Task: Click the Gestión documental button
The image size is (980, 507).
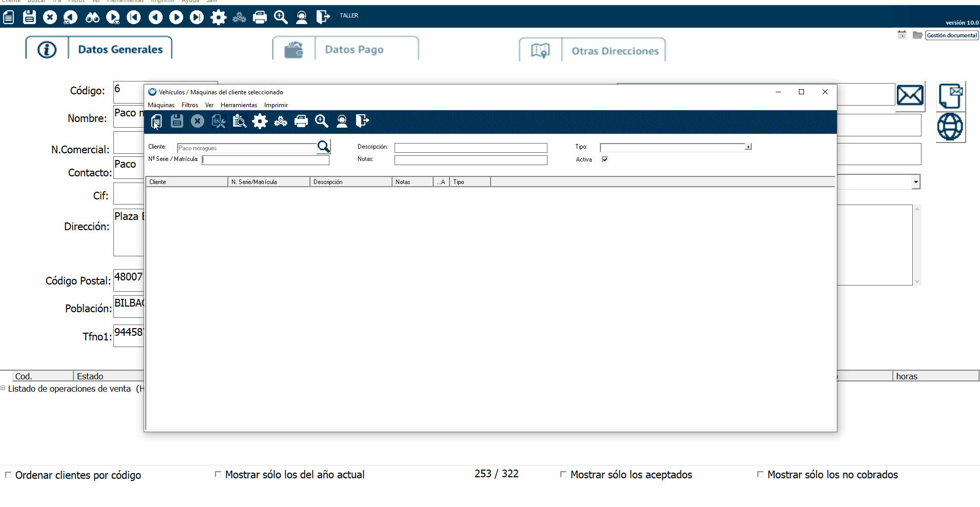Action: click(951, 35)
